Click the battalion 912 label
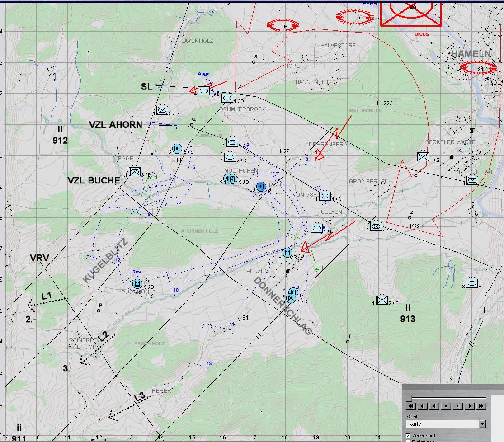The width and height of the screenshot is (504, 442). tap(60, 135)
